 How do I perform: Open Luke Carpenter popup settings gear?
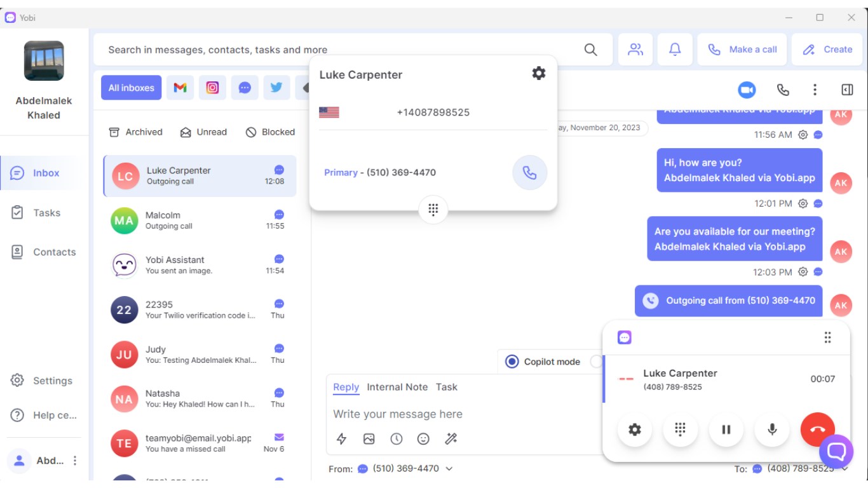coord(539,73)
